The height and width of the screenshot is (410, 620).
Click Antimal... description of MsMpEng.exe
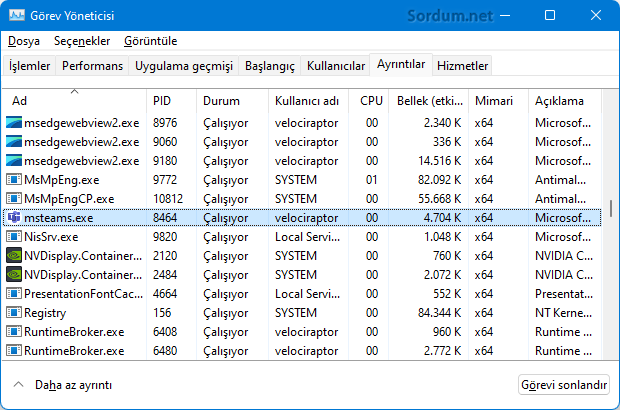[560, 180]
